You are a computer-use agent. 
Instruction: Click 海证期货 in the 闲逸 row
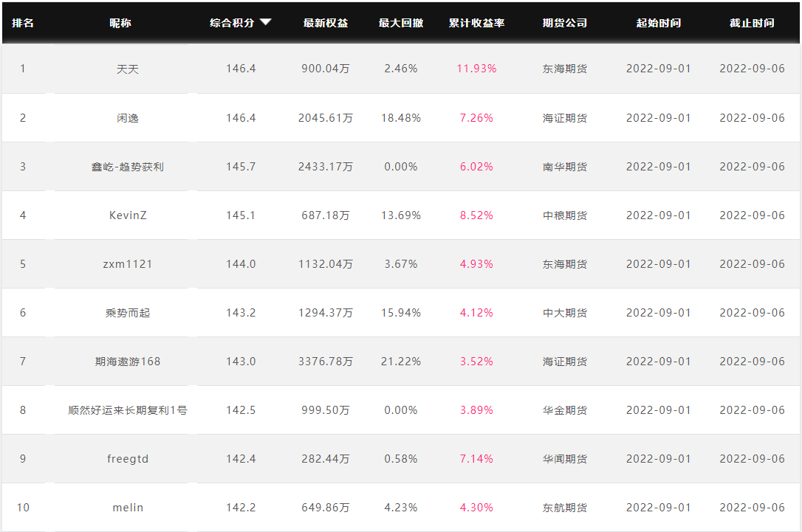click(565, 118)
